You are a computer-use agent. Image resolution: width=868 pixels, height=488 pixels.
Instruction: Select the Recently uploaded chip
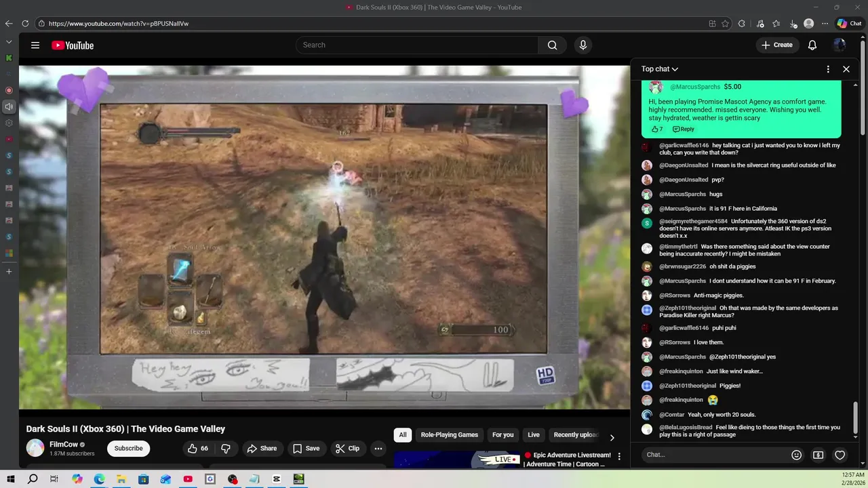click(x=576, y=435)
